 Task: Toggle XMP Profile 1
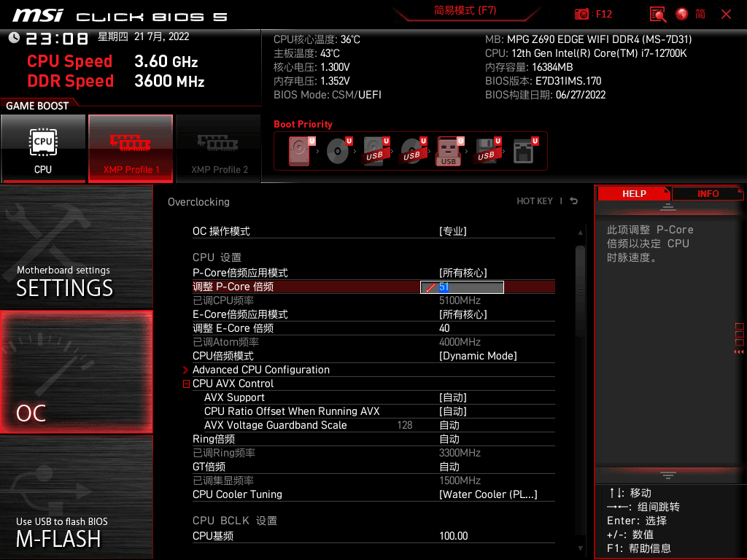[131, 149]
